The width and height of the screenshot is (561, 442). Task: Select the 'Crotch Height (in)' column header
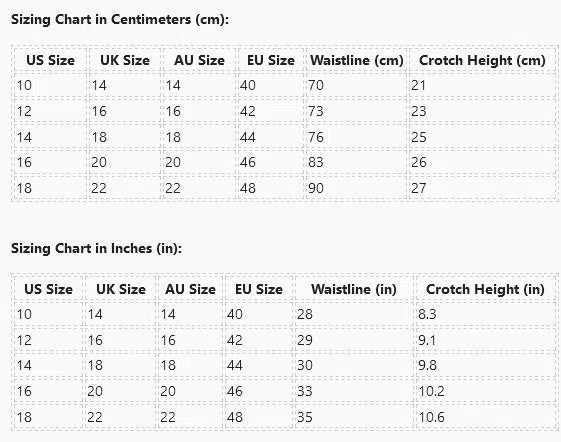[485, 289]
